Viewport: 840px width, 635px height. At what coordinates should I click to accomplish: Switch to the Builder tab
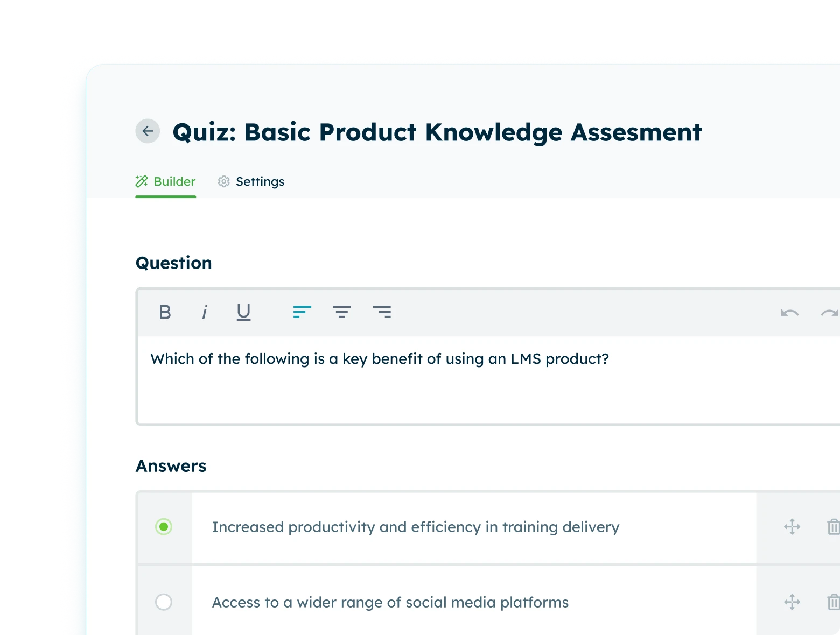166,182
